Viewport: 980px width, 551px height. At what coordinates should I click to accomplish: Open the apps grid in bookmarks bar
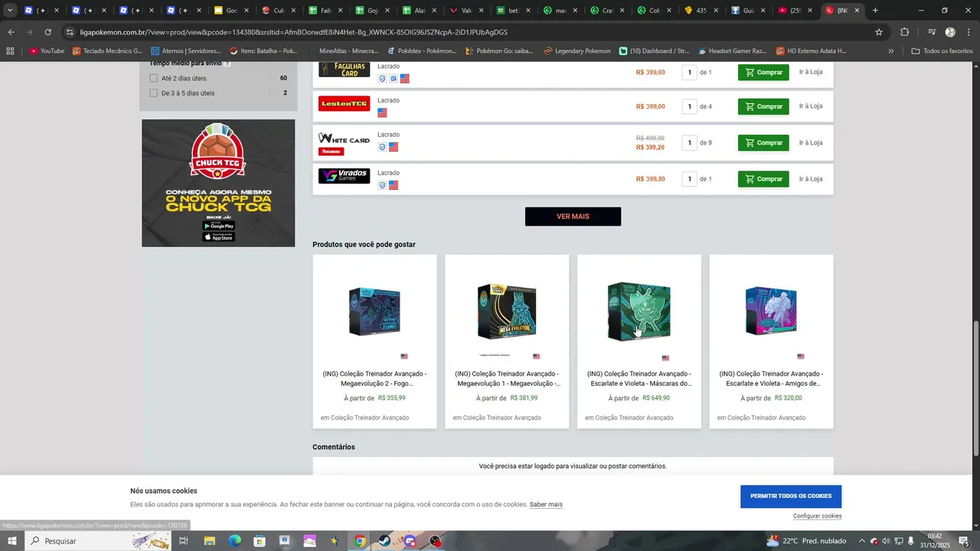(x=10, y=51)
